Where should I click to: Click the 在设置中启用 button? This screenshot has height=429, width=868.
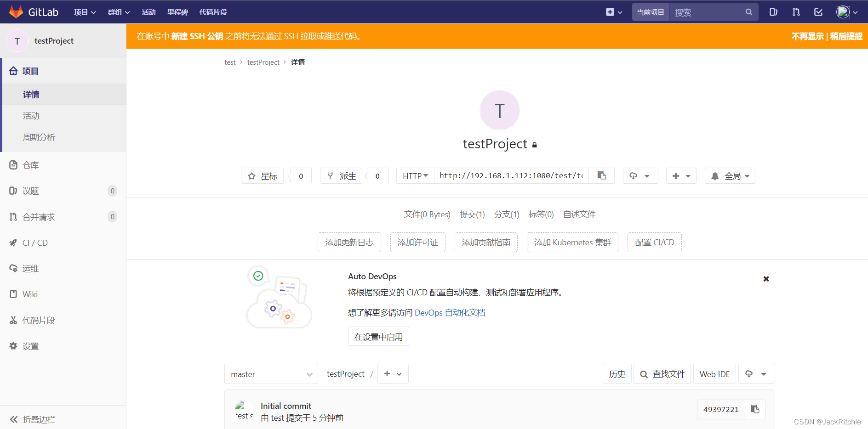378,336
